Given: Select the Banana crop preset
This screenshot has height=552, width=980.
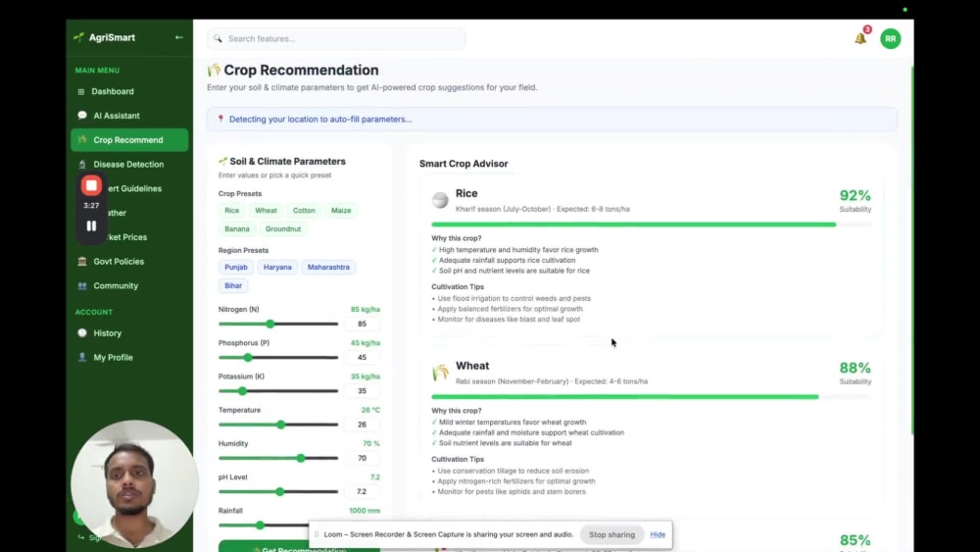Looking at the screenshot, I should tap(237, 228).
